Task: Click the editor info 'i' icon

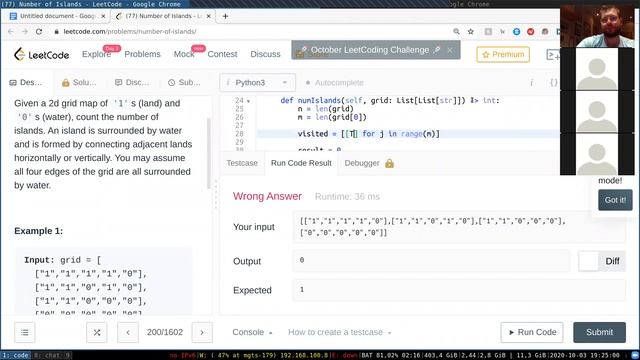Action: click(x=531, y=83)
